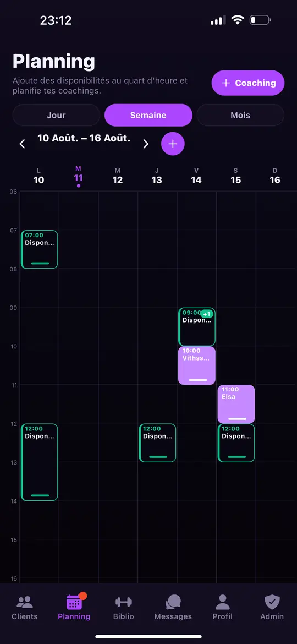
Task: Open Thursday 12:00 availability slot
Action: (157, 443)
